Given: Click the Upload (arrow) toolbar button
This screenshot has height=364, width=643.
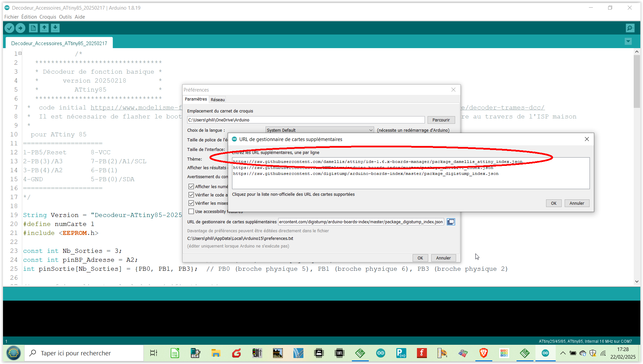Looking at the screenshot, I should (x=21, y=28).
